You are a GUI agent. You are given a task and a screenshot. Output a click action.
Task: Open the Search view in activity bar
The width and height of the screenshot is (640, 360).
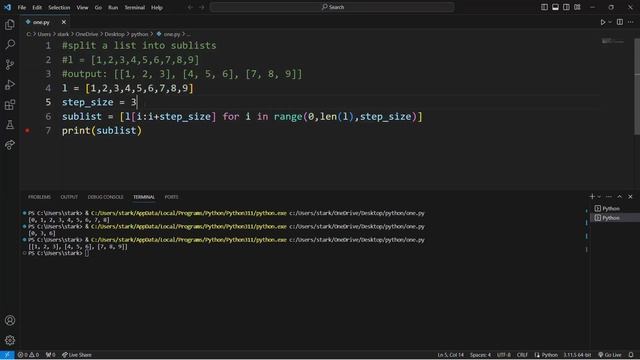[x=10, y=44]
